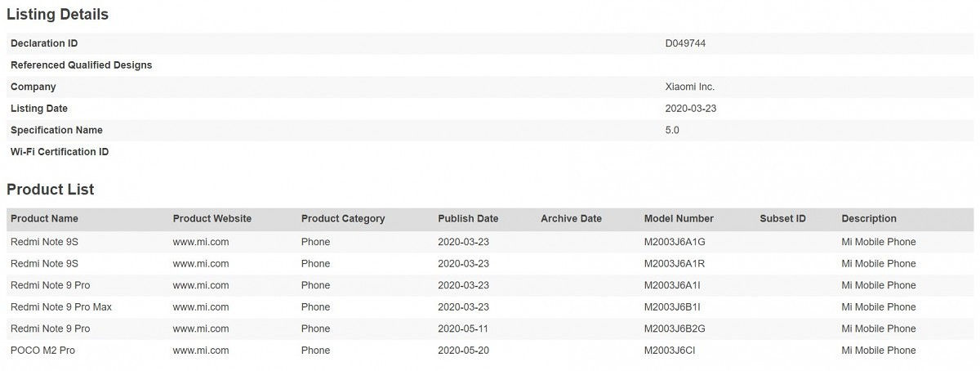The height and width of the screenshot is (371, 980).
Task: Select the POCO M2 Pro product name
Action: pos(46,351)
